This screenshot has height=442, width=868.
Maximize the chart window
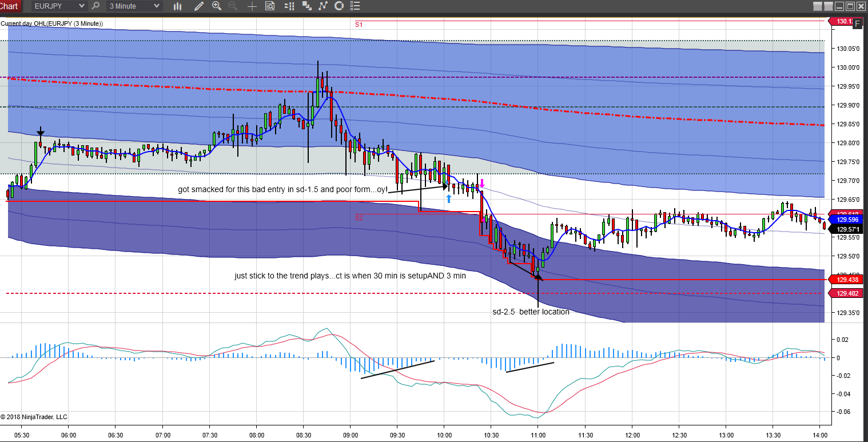click(x=850, y=6)
